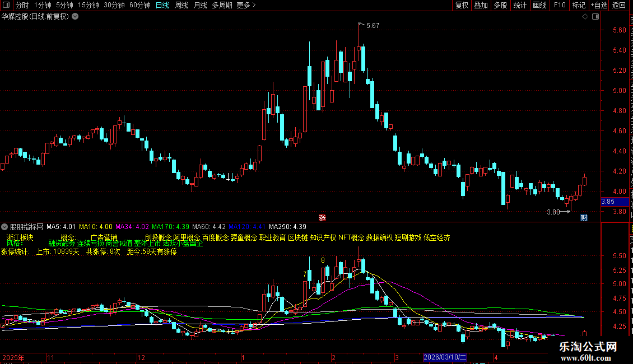Click the MA60: 4.42 label
This screenshot has width=633, height=364.
click(209, 227)
